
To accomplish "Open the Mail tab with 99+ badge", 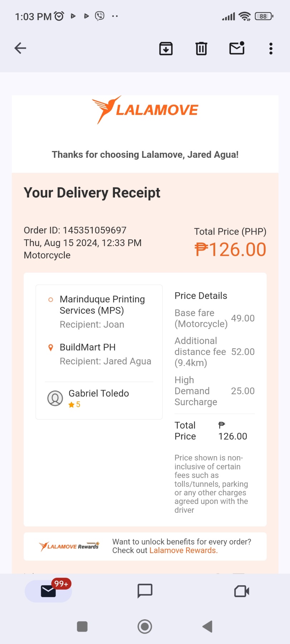I will point(48,591).
